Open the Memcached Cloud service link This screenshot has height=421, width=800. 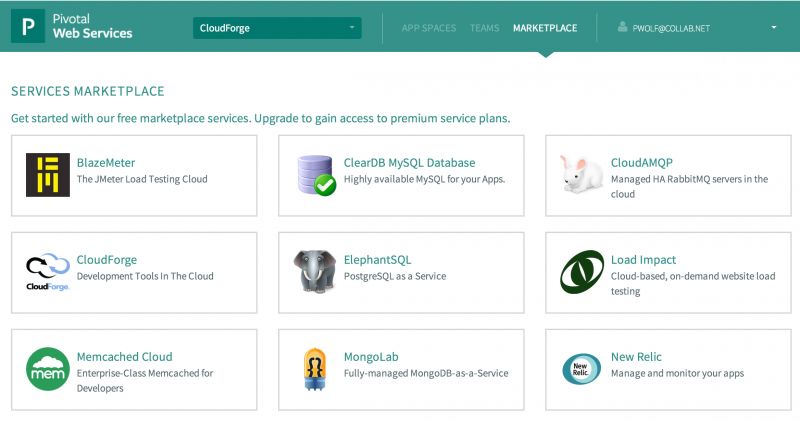click(124, 357)
